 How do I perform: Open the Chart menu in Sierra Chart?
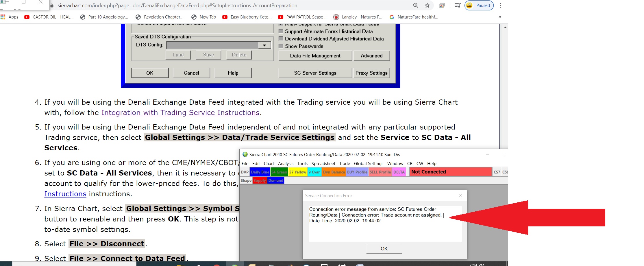[x=269, y=163]
